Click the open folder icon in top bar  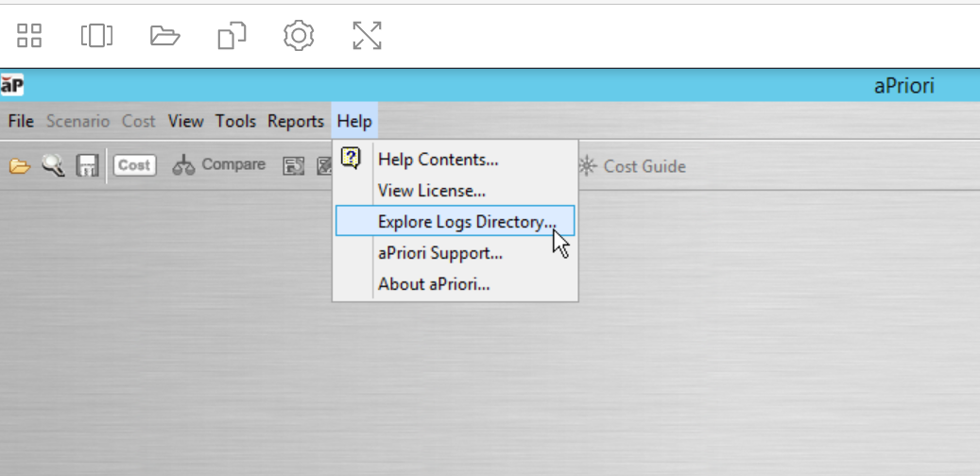click(x=165, y=36)
